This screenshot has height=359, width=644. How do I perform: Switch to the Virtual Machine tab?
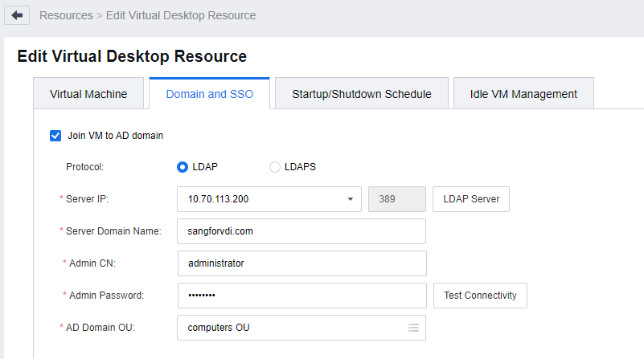[x=88, y=94]
